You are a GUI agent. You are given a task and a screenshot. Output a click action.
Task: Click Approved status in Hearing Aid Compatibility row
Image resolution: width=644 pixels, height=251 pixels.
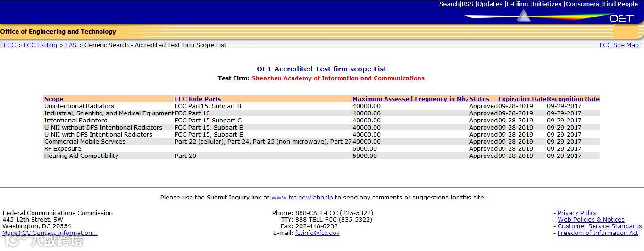(x=484, y=156)
